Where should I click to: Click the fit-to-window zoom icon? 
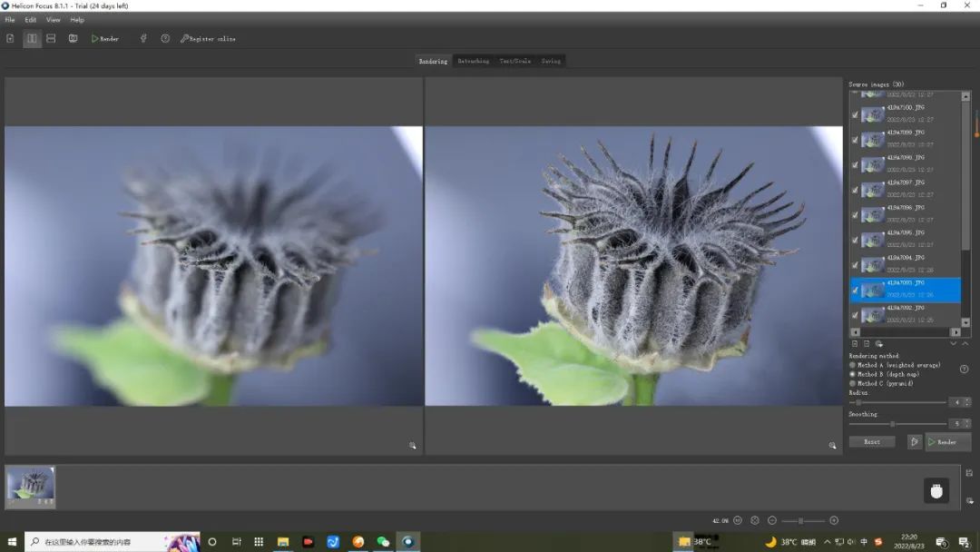tap(754, 520)
